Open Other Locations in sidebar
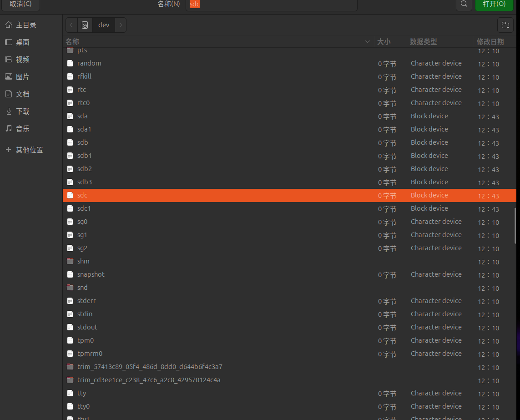This screenshot has width=520, height=420. coord(29,150)
